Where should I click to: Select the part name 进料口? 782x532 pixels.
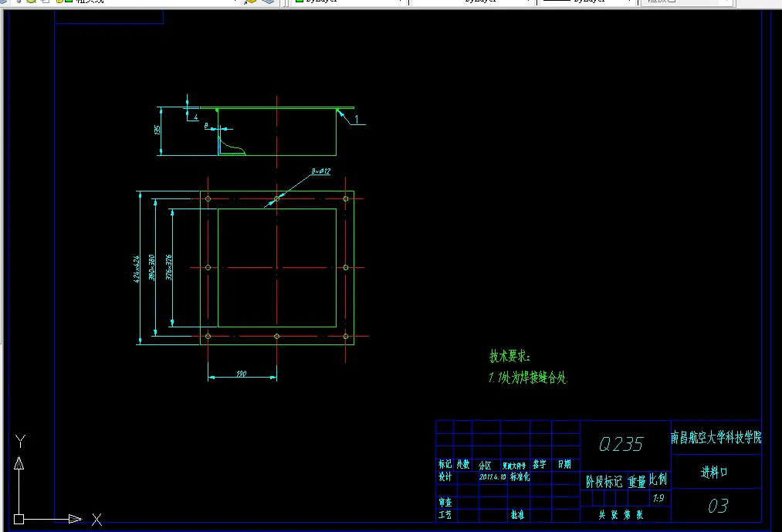(714, 472)
